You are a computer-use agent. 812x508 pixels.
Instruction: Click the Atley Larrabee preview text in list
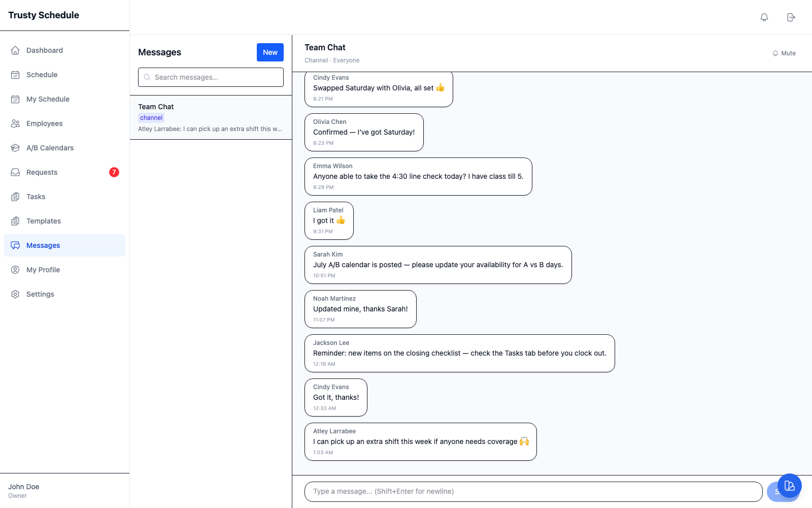click(x=210, y=129)
